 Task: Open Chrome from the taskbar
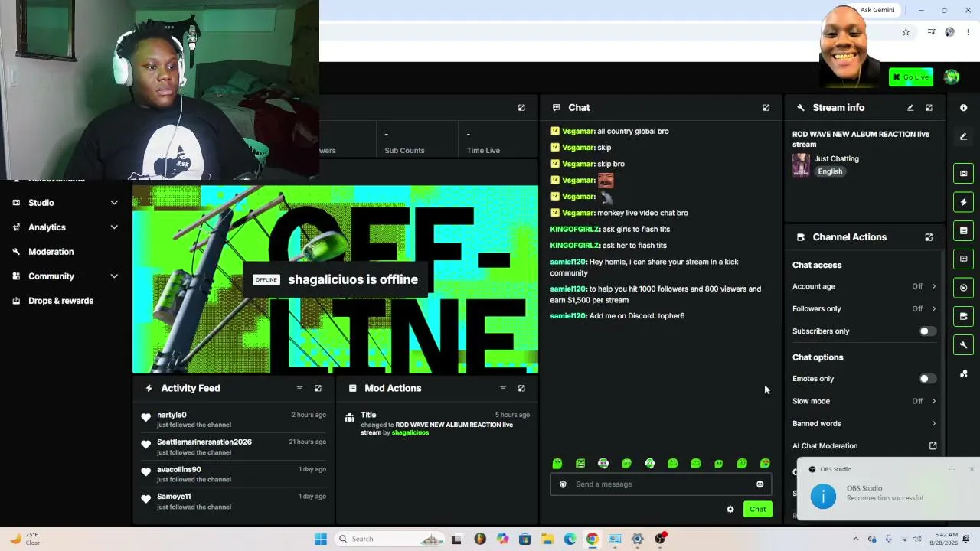593,539
